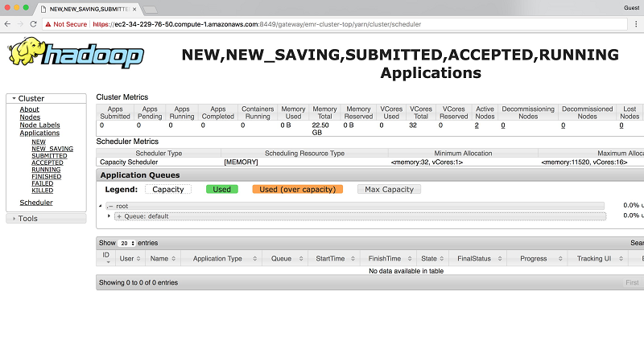Expand the Queue: default tree node
Screen dimensions: 644x349
(119, 216)
